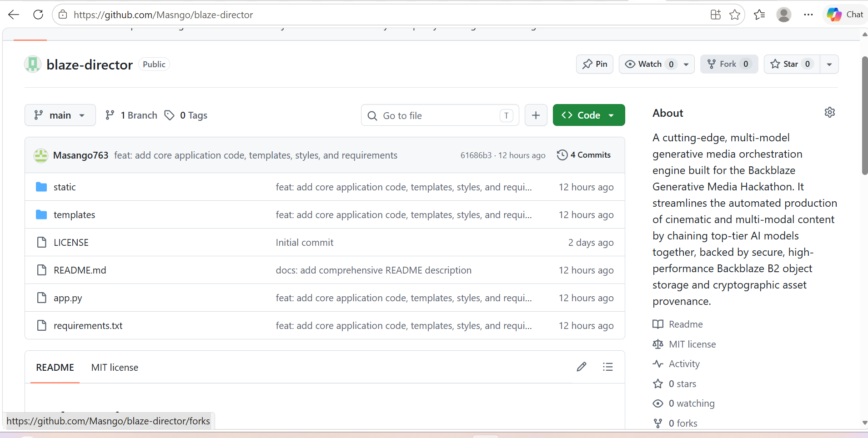
Task: Open commit hash 61686b3
Action: pyautogui.click(x=476, y=155)
